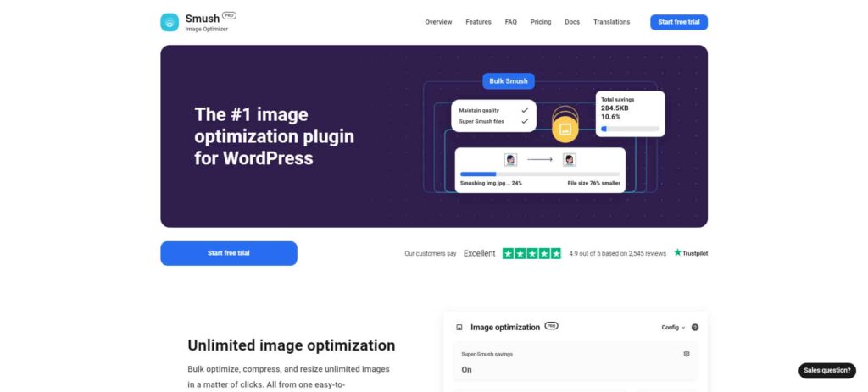Viewport: 868px width, 392px height.
Task: Click the Smush Image Optimizer title text
Action: tap(207, 22)
